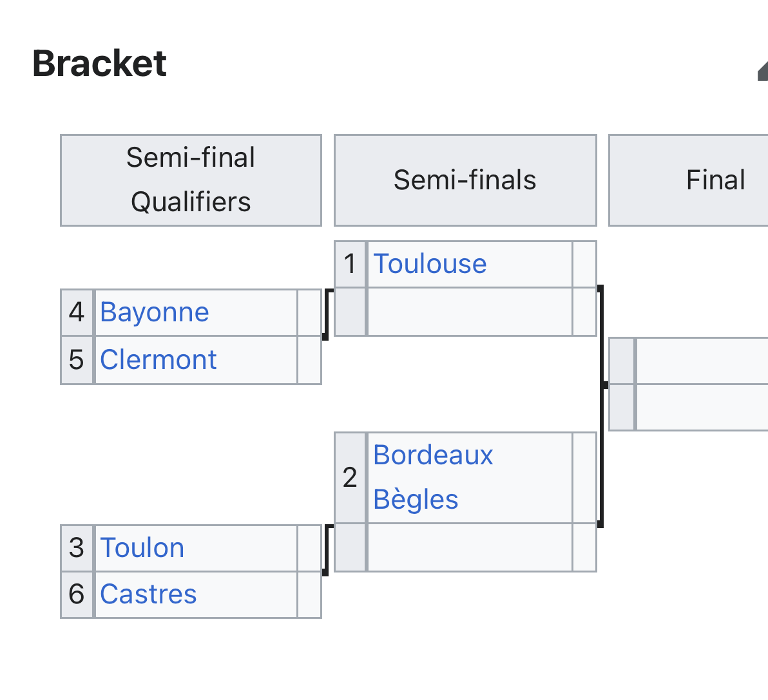Select the Final column header
This screenshot has height=700, width=768.
click(x=715, y=180)
